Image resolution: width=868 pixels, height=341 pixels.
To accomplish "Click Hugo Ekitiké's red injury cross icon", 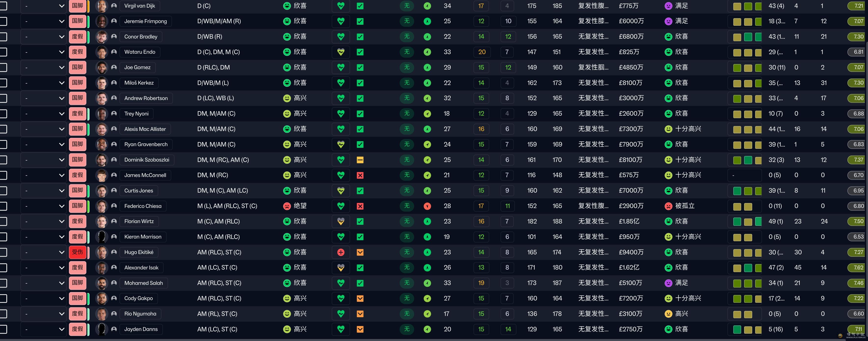I will [x=341, y=252].
